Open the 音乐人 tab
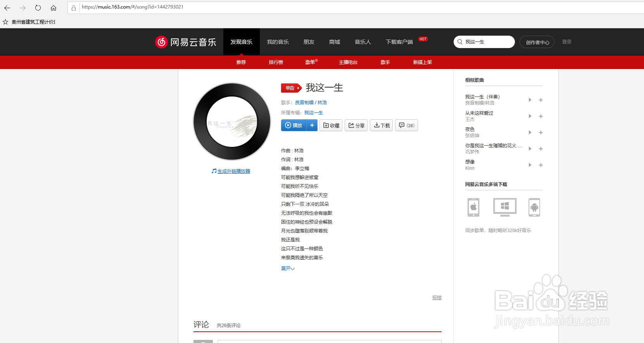644x343 pixels. tap(363, 42)
